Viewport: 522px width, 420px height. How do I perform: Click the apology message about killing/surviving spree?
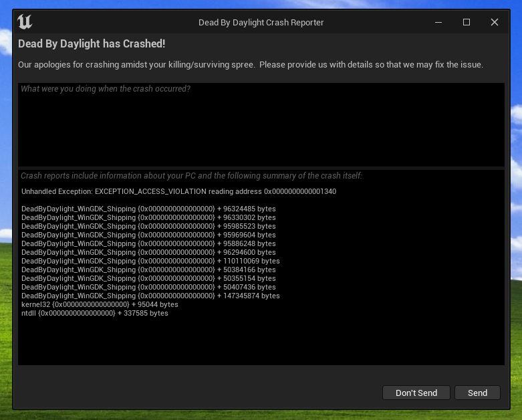point(251,65)
